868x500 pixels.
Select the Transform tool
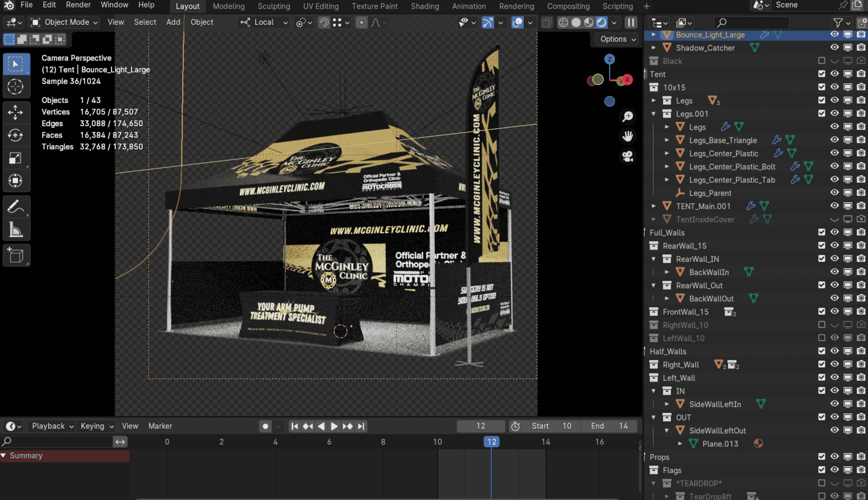pyautogui.click(x=16, y=181)
